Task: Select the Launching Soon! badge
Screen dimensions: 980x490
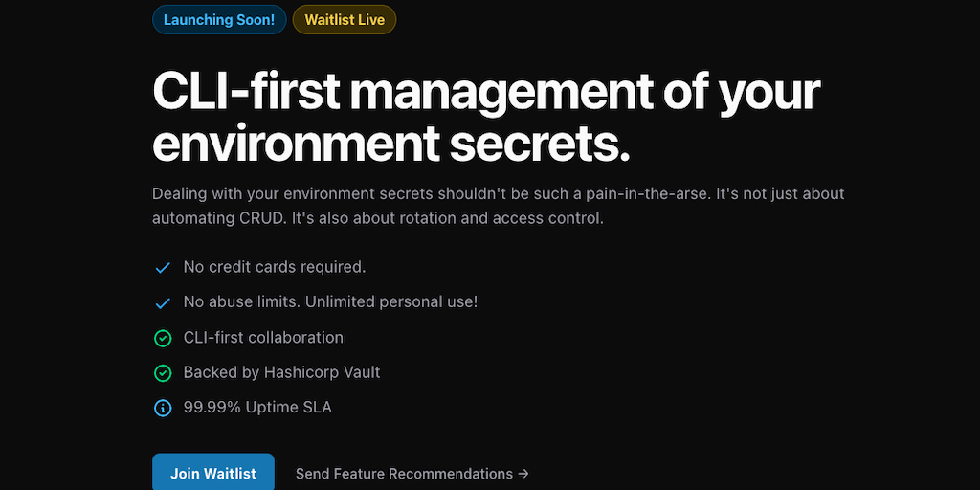Action: point(219,20)
